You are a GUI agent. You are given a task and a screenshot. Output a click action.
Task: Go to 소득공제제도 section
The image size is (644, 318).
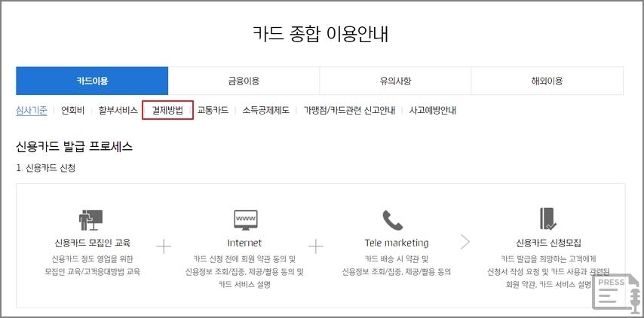click(265, 110)
